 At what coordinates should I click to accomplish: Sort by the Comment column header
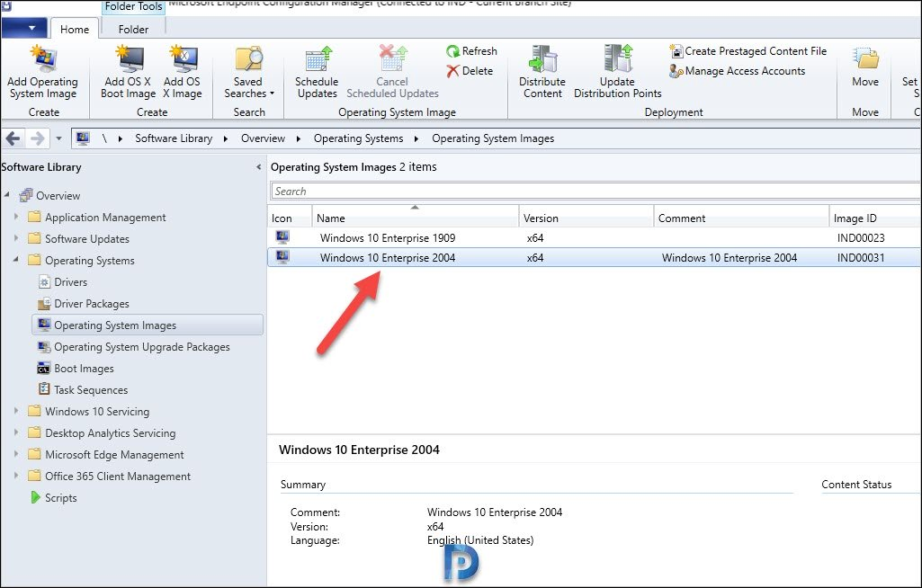tap(741, 218)
